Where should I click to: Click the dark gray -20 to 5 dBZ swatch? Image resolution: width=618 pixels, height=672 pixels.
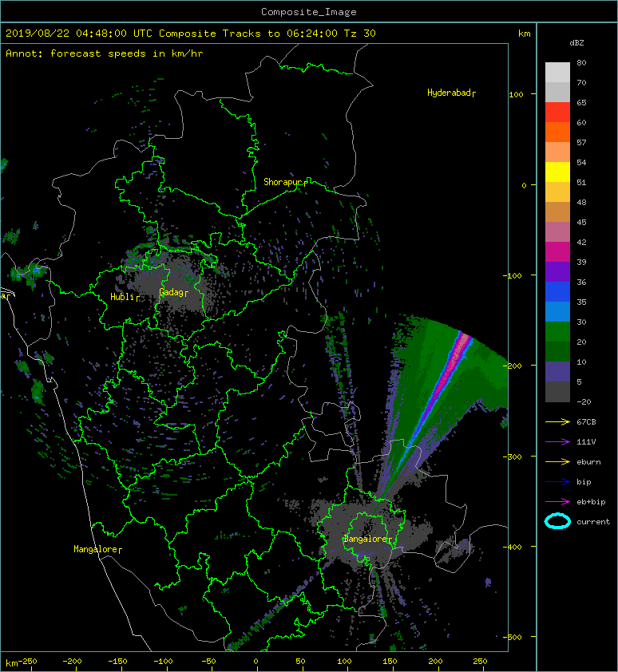click(557, 392)
